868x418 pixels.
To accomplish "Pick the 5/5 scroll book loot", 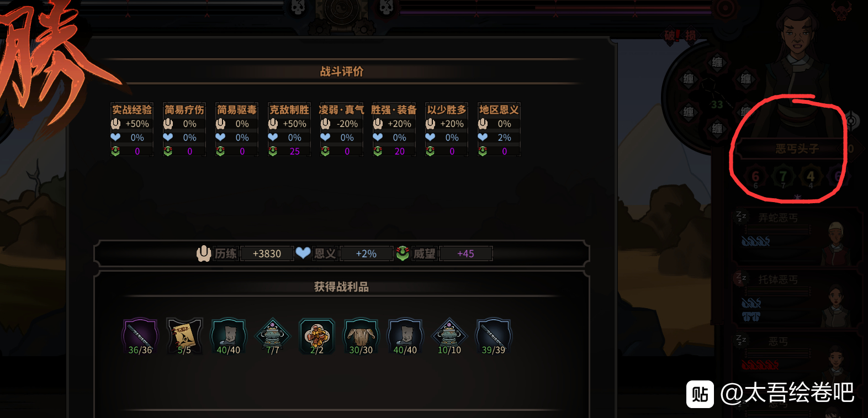I will pos(184,336).
